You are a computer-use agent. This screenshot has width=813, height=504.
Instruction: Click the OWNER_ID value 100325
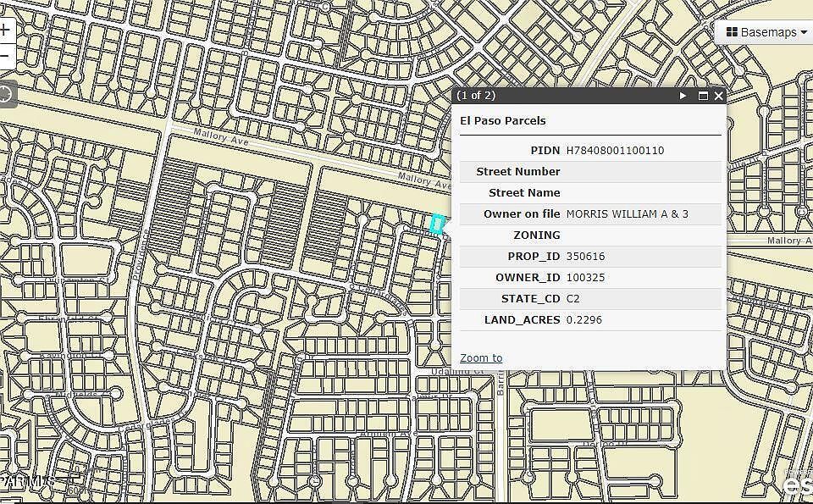tap(585, 277)
